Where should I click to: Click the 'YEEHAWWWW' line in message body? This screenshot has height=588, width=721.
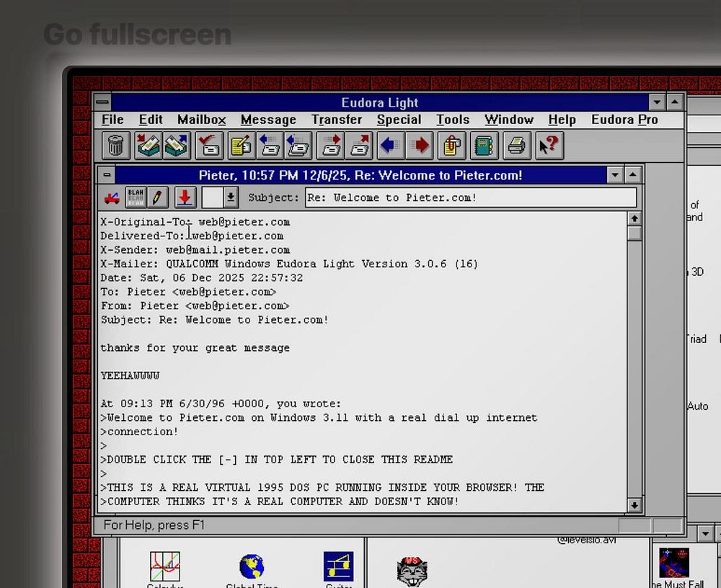point(130,375)
